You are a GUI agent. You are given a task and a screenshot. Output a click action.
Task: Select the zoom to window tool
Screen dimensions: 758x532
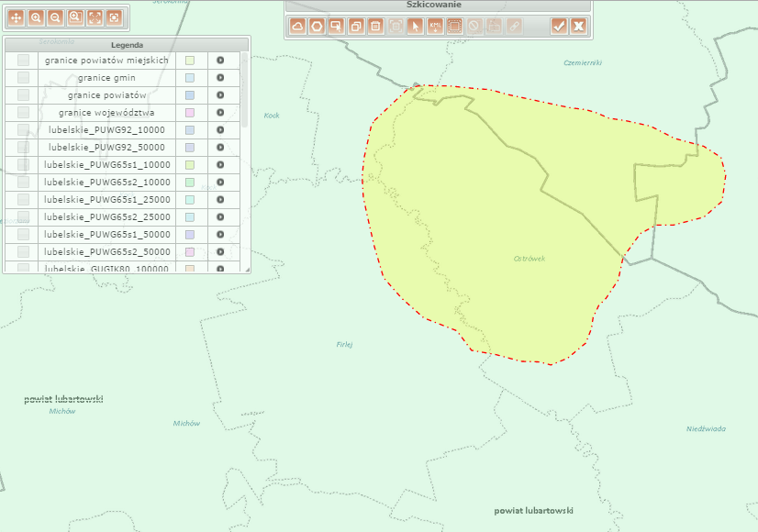click(75, 17)
